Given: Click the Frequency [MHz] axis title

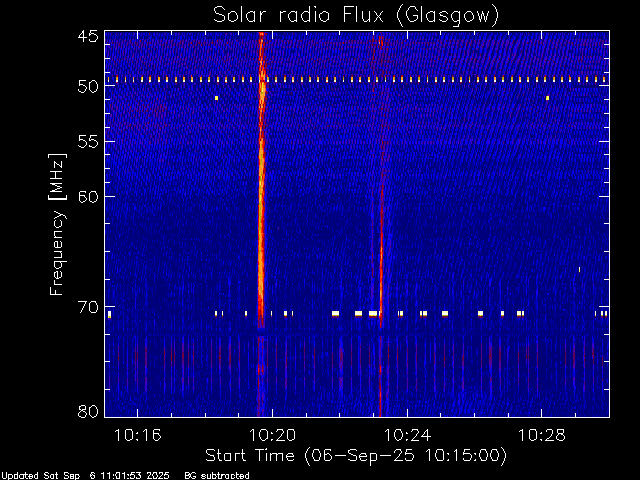Looking at the screenshot, I should tap(57, 224).
